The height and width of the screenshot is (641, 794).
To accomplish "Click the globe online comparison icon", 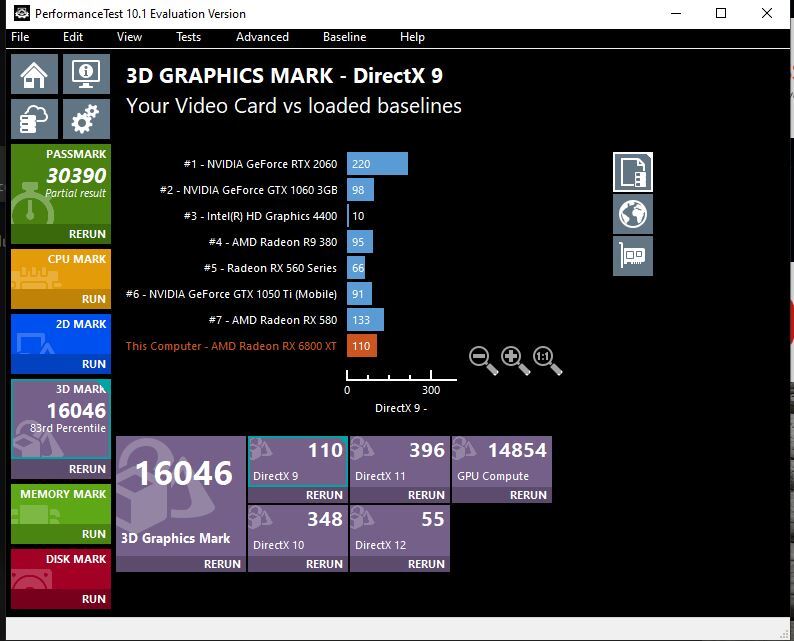I will tap(632, 214).
